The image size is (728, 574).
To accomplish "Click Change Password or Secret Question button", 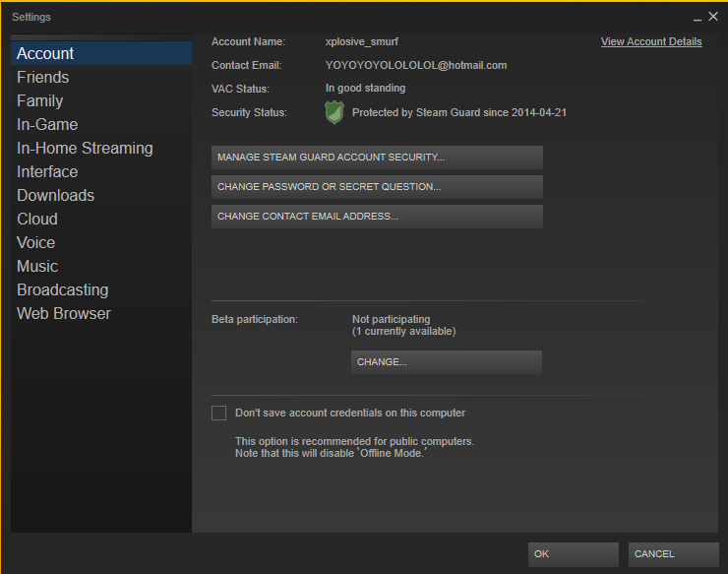I will 377,187.
